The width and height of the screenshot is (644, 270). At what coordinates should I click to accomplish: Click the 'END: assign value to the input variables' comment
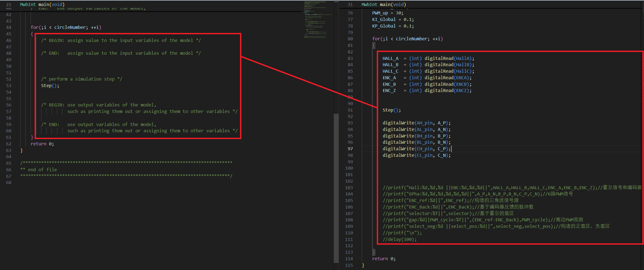click(x=121, y=53)
